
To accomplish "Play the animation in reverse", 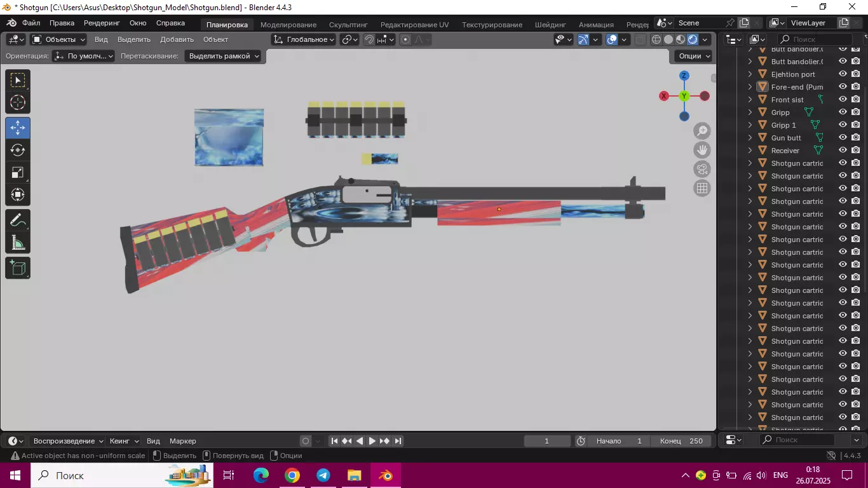I will (360, 441).
